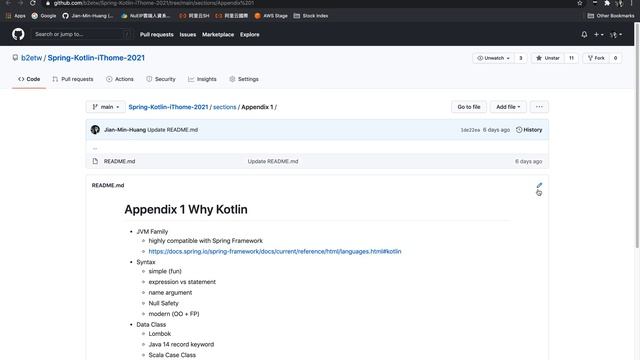The height and width of the screenshot is (360, 640).
Task: Open Pull requests in top navigation
Action: (x=156, y=35)
